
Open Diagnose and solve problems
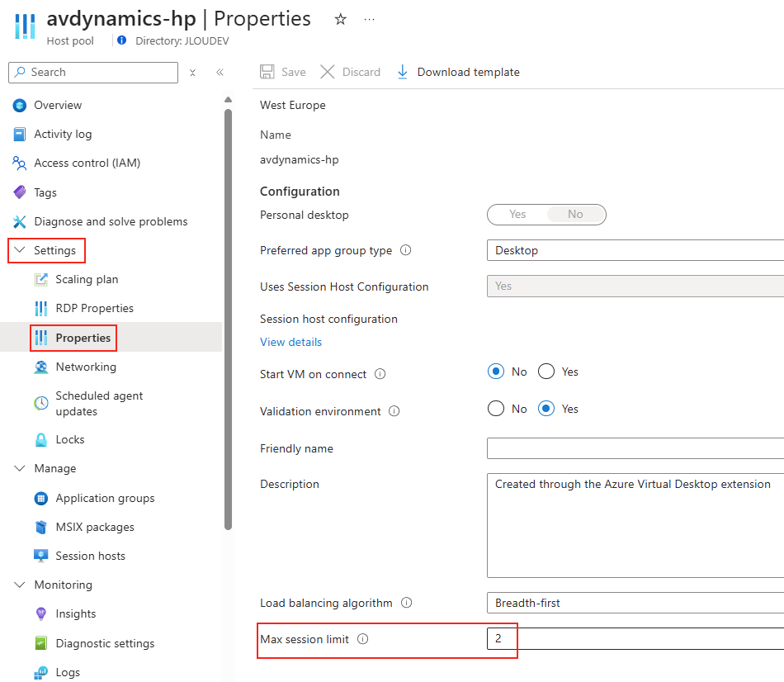(111, 221)
